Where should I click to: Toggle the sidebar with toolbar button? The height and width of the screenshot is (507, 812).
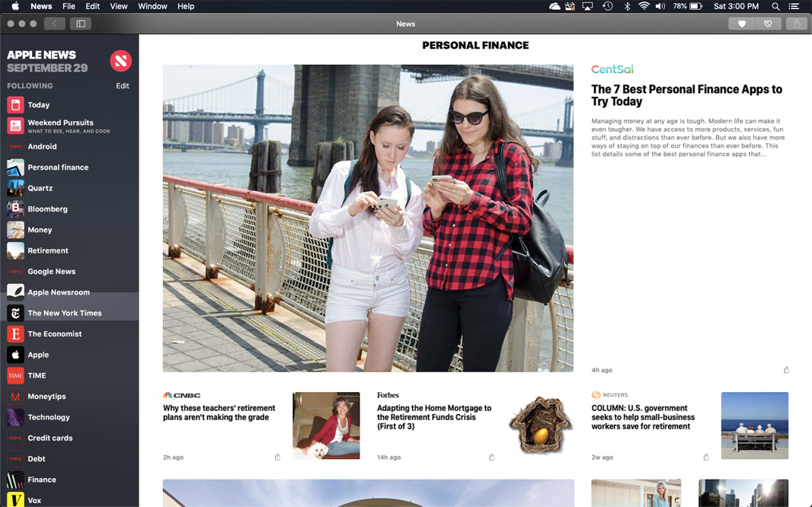click(81, 24)
